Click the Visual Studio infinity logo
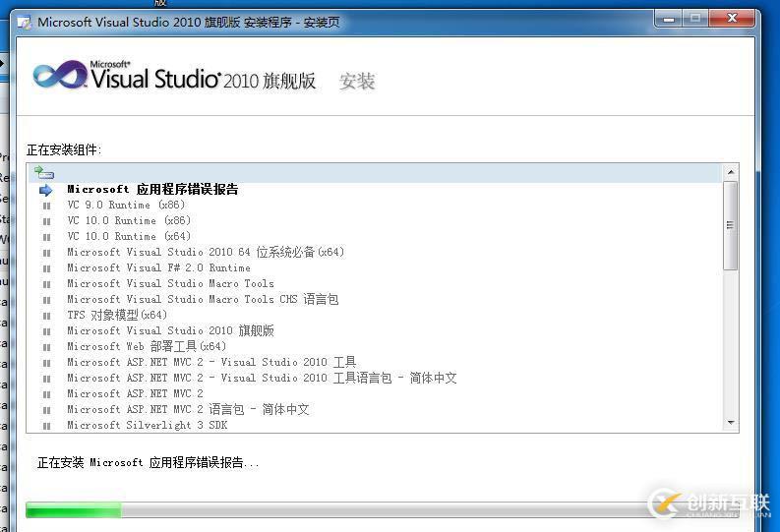Viewport: 780px width, 532px height. tap(60, 75)
